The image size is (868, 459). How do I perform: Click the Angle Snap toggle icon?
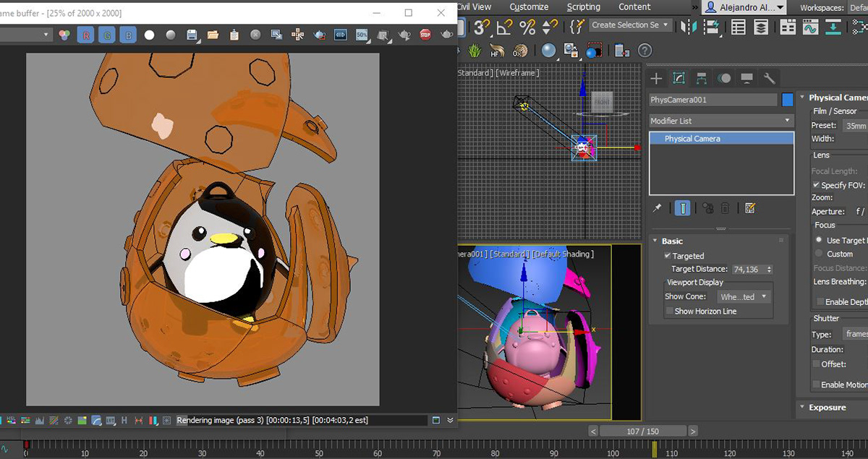click(x=505, y=27)
